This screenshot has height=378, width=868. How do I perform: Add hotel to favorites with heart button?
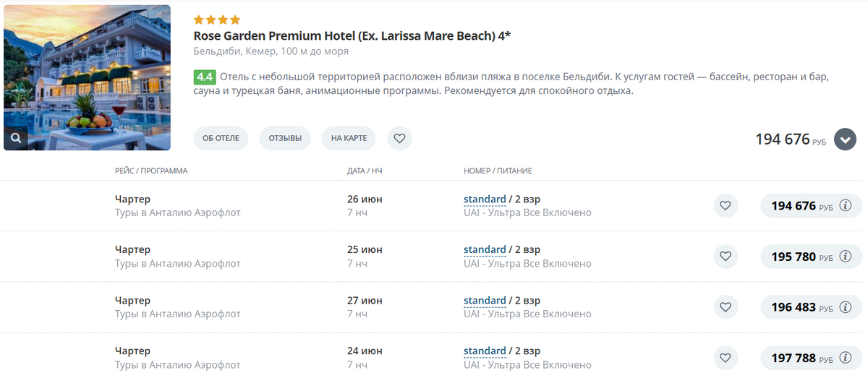(399, 138)
